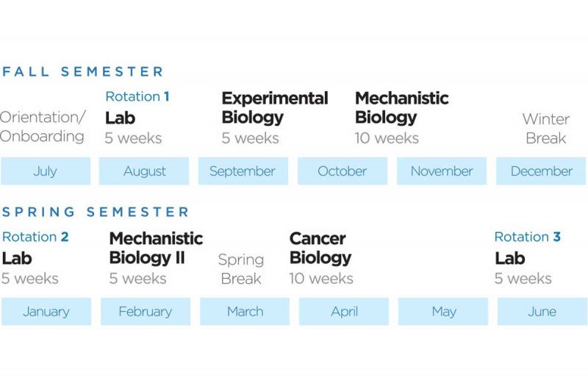This screenshot has width=588, height=392.
Task: Select the February month box
Action: [146, 312]
